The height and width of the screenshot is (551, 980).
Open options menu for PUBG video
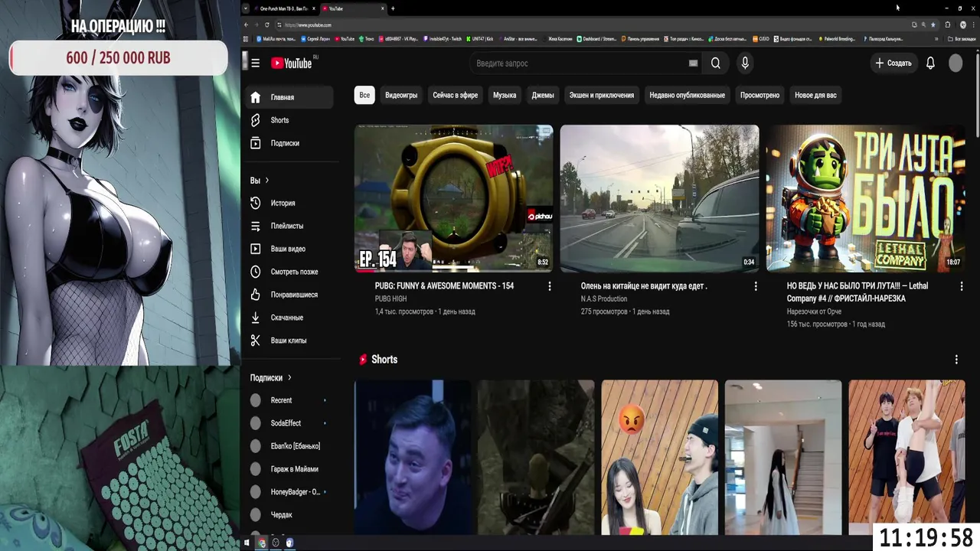(549, 286)
